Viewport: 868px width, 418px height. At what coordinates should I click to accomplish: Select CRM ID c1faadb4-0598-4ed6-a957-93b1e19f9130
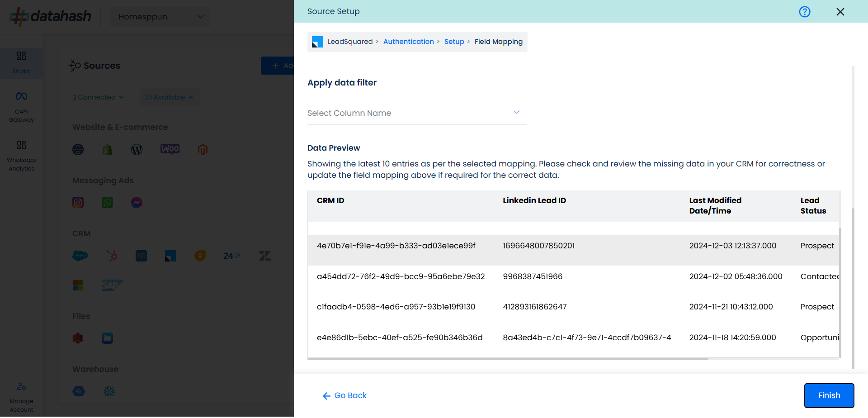(x=396, y=307)
